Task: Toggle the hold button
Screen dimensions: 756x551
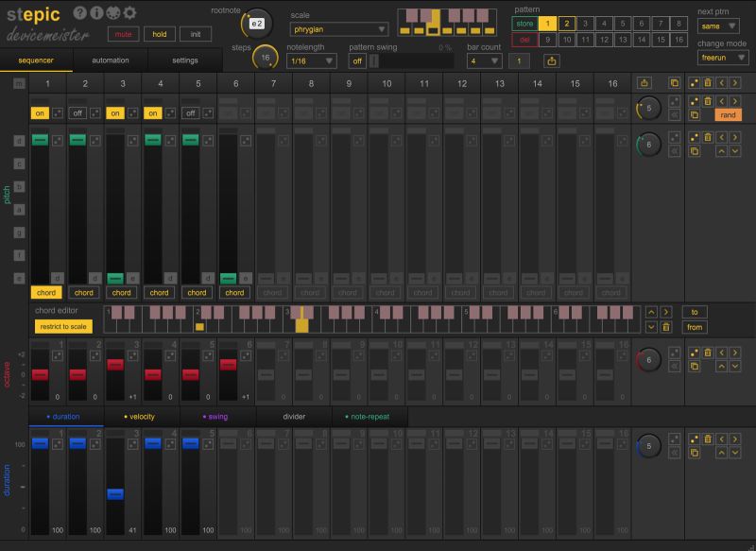Action: tap(160, 34)
